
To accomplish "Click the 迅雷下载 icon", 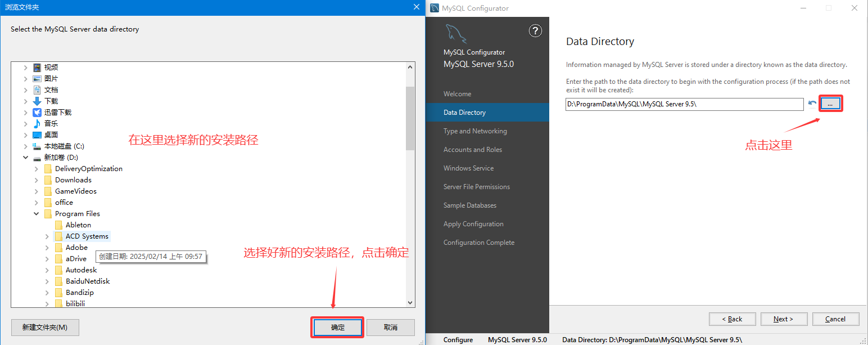I will pos(37,113).
